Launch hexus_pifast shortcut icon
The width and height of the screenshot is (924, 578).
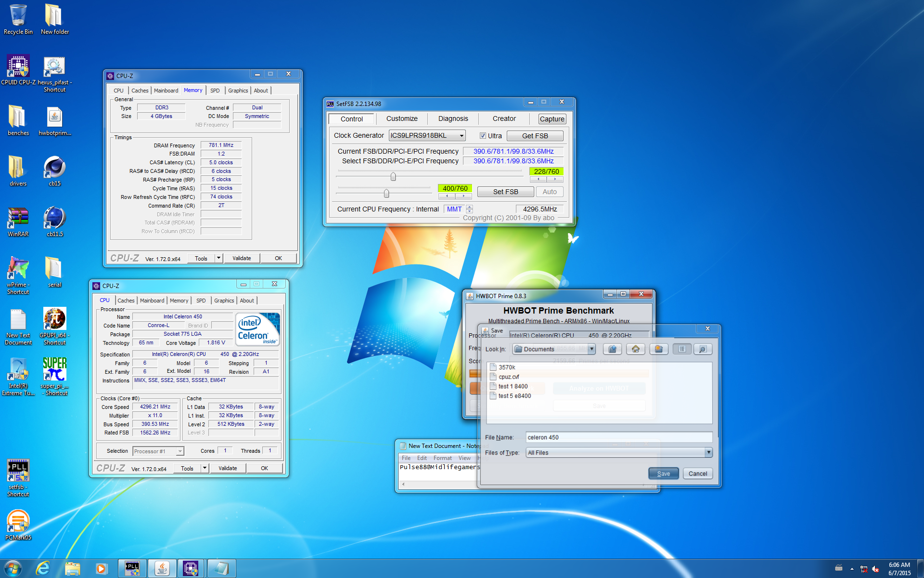click(x=54, y=73)
